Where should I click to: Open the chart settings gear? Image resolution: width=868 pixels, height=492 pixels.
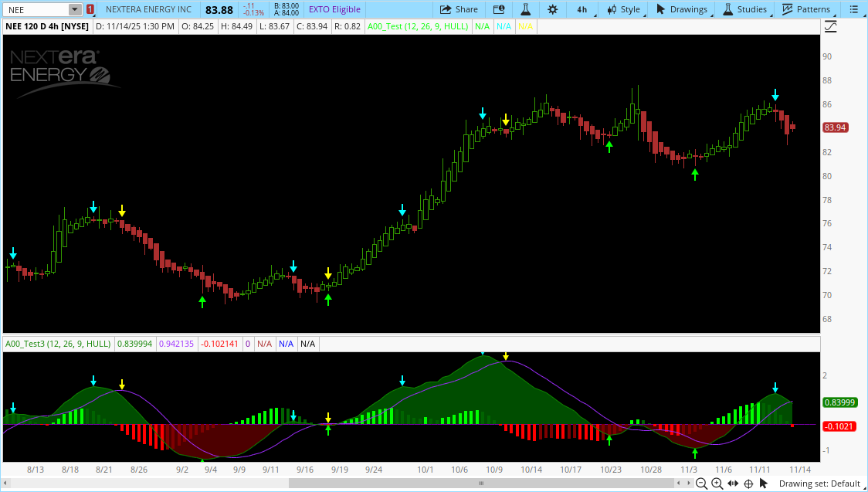coord(552,9)
